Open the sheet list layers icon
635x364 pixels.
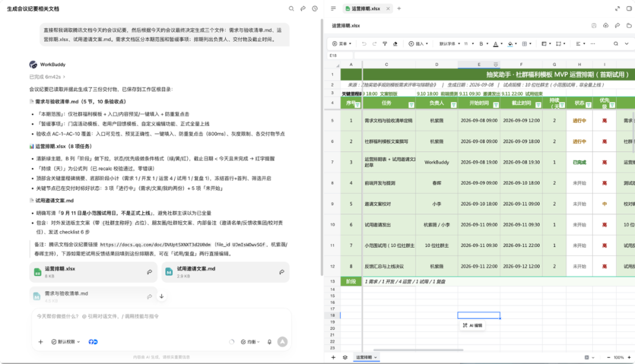tap(345, 357)
